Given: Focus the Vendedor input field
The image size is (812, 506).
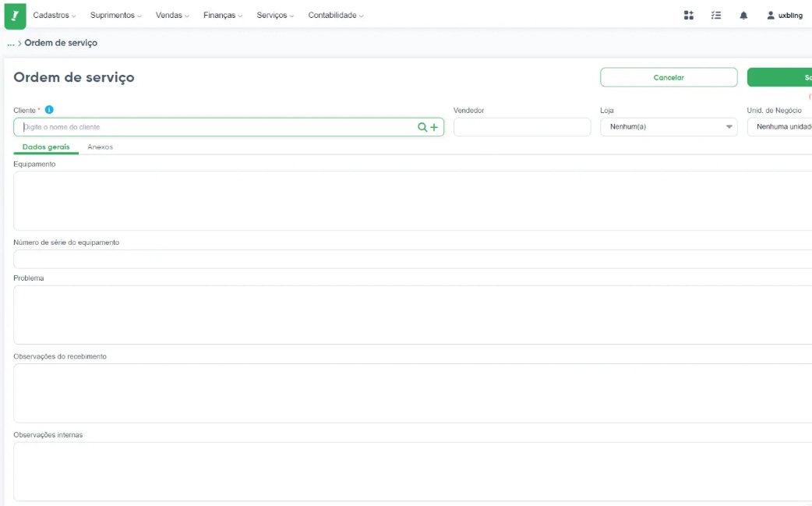Looking at the screenshot, I should point(522,127).
